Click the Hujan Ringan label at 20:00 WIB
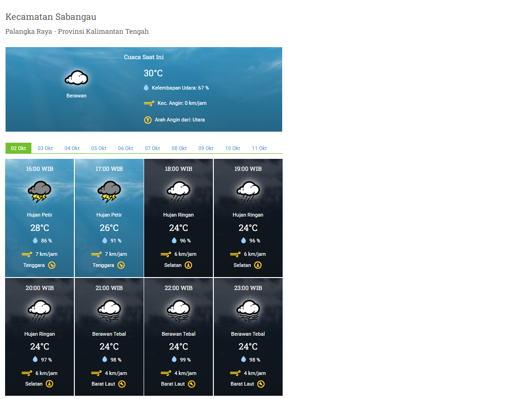This screenshot has height=399, width=532. coord(39,334)
